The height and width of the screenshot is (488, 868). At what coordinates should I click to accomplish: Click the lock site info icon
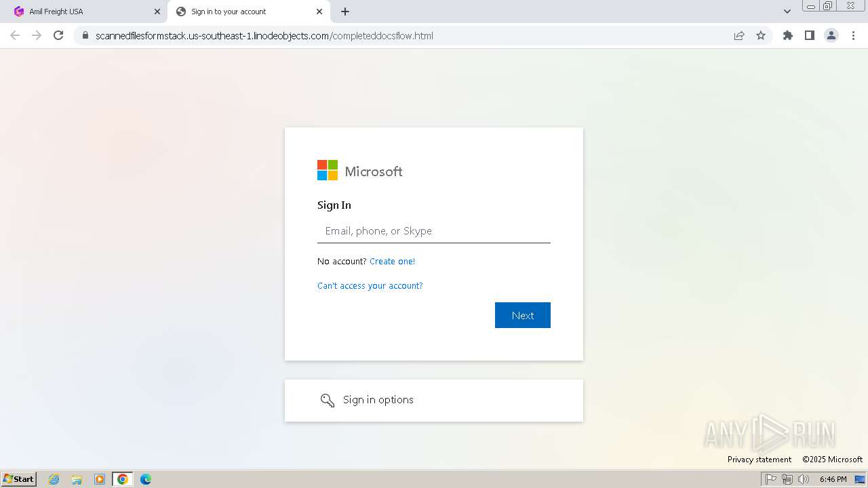tap(85, 35)
